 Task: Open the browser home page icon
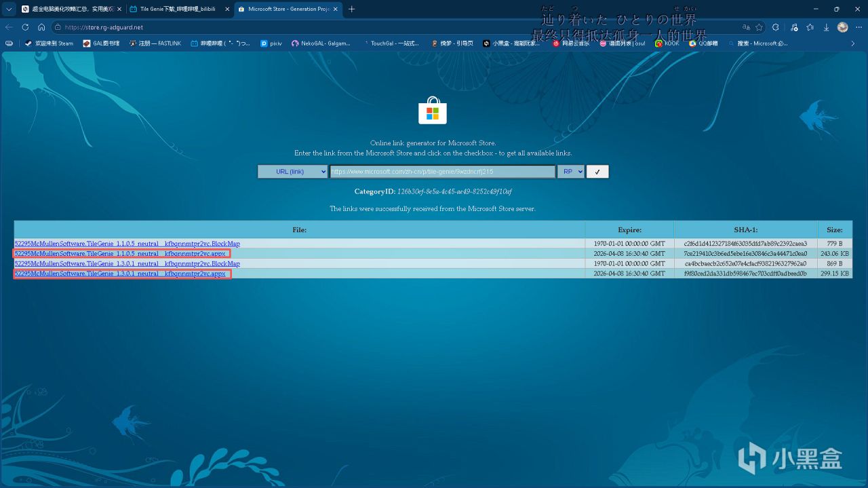[41, 27]
